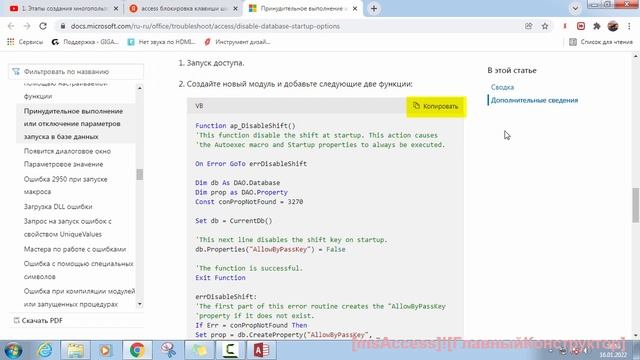The image size is (640, 360).
Task: Close the YouTube tab
Action: (116, 9)
